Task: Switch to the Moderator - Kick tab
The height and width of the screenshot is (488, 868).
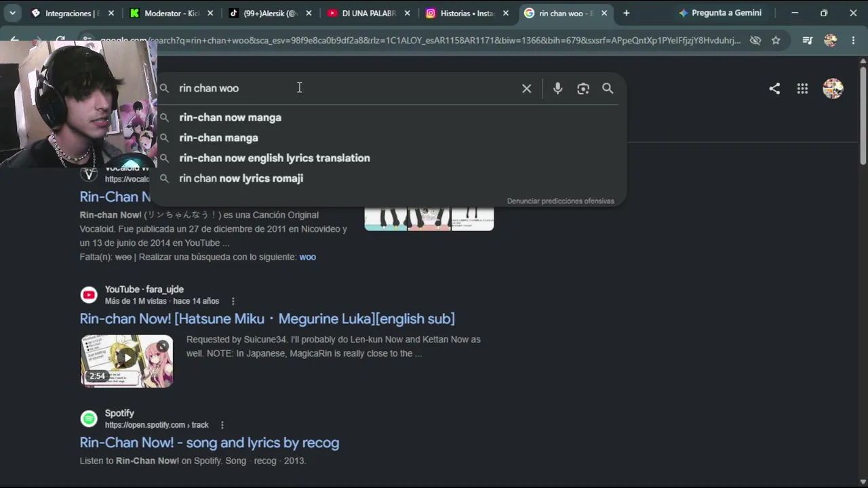Action: click(172, 13)
